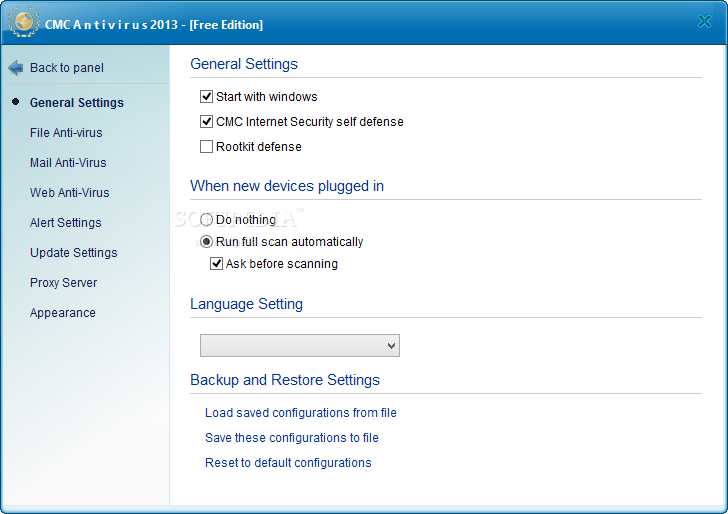Click the back arrow icon beside Back to panel
Image resolution: width=728 pixels, height=514 pixels.
[16, 68]
